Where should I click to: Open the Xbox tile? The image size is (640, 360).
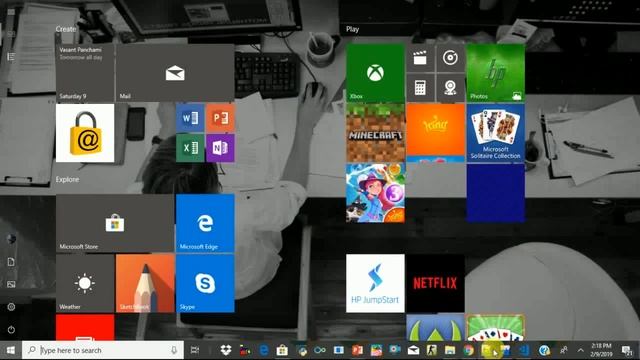coord(375,73)
